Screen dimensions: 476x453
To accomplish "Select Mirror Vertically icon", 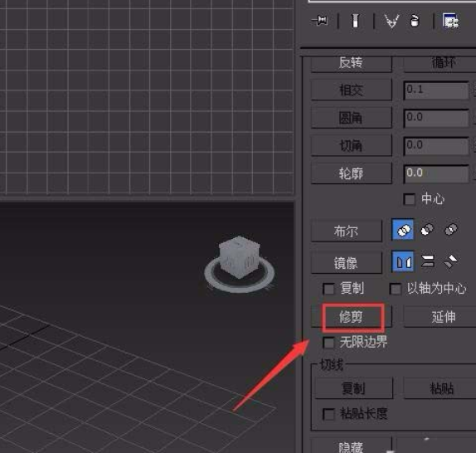I will tap(428, 261).
